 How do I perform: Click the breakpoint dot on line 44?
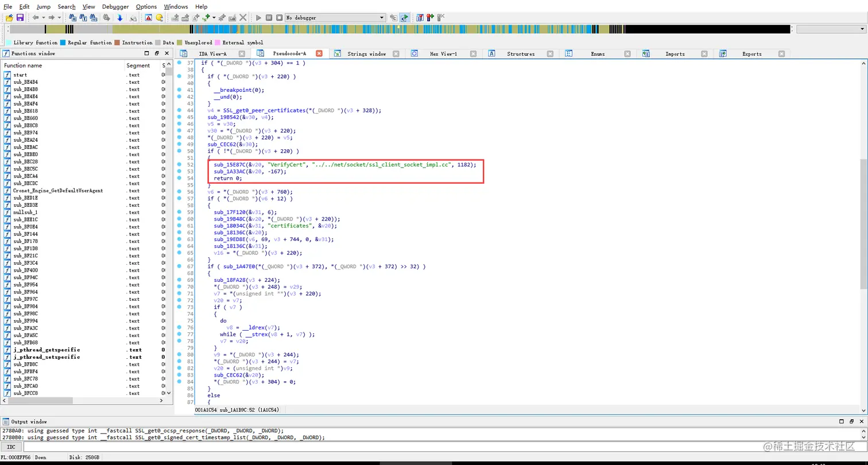coord(179,110)
